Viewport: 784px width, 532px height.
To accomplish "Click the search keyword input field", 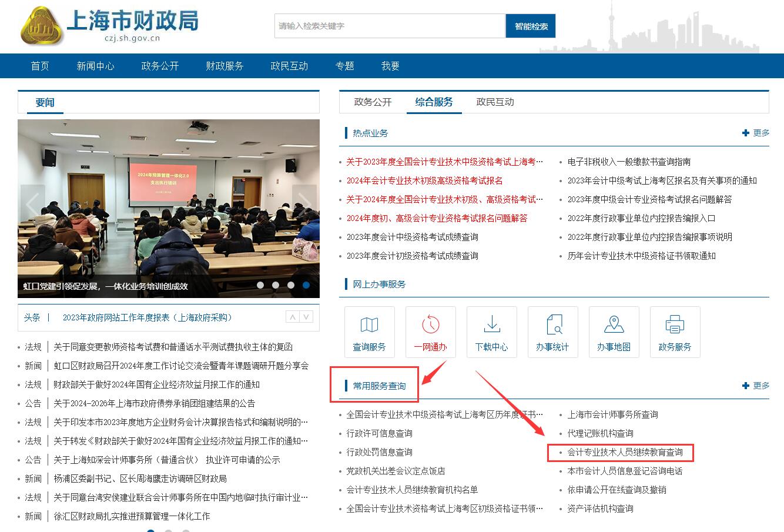I will [389, 25].
